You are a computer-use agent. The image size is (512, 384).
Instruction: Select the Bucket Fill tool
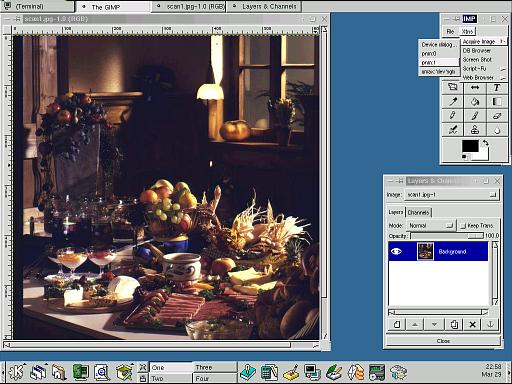[475, 102]
